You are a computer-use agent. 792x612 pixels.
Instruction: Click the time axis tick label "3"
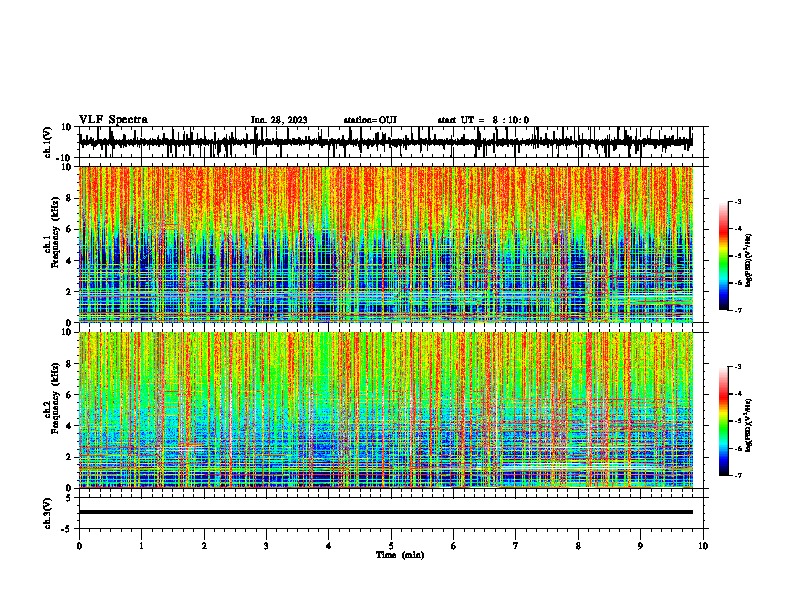point(266,546)
